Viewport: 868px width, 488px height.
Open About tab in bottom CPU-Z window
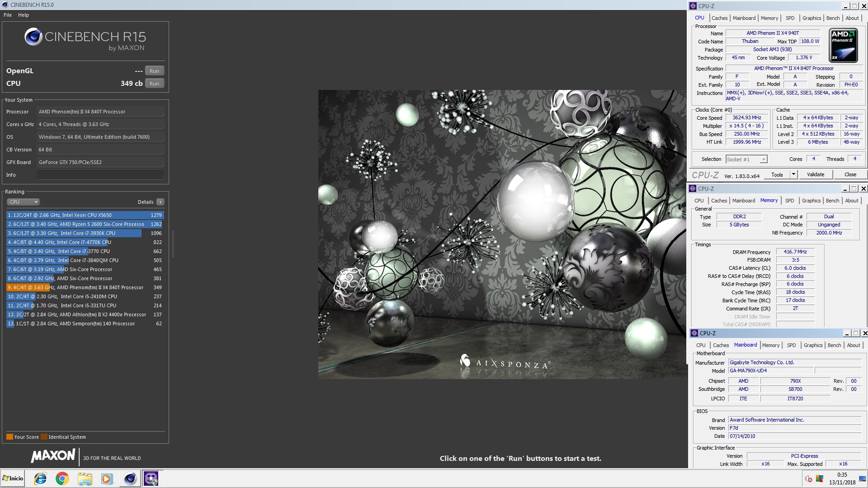pyautogui.click(x=854, y=345)
